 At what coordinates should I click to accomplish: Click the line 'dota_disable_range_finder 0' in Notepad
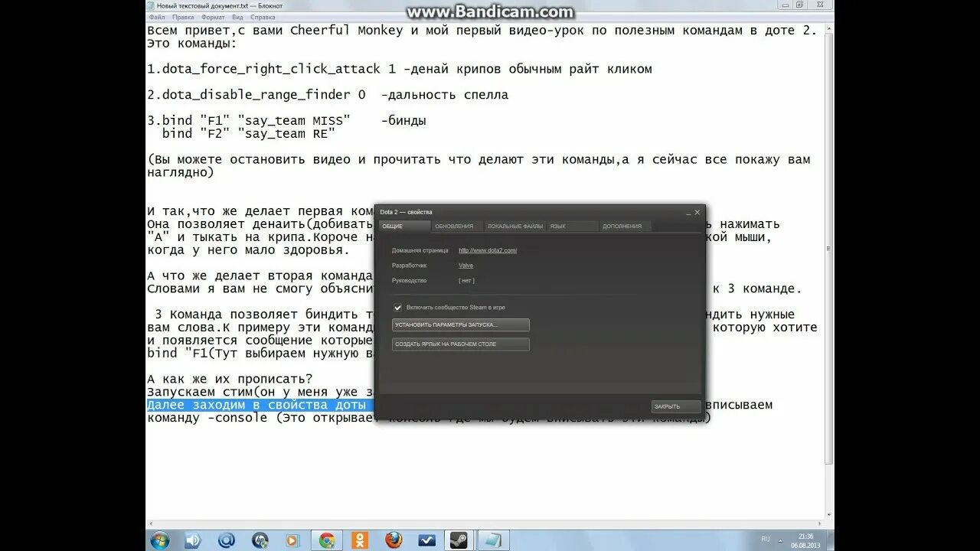(x=264, y=95)
